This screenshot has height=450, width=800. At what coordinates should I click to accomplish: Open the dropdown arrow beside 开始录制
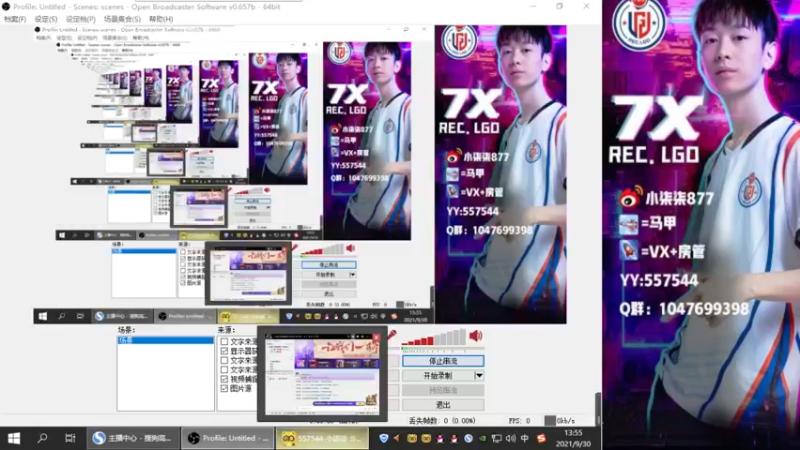click(x=479, y=376)
